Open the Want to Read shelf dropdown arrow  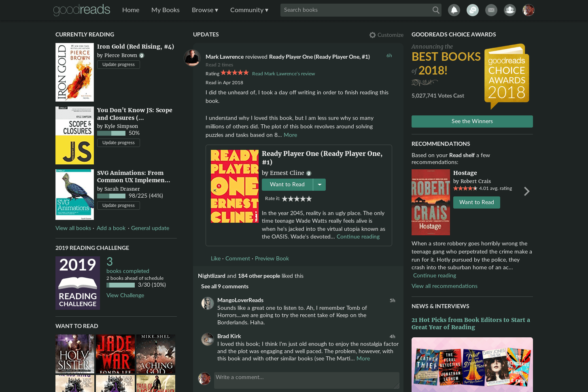click(x=320, y=185)
